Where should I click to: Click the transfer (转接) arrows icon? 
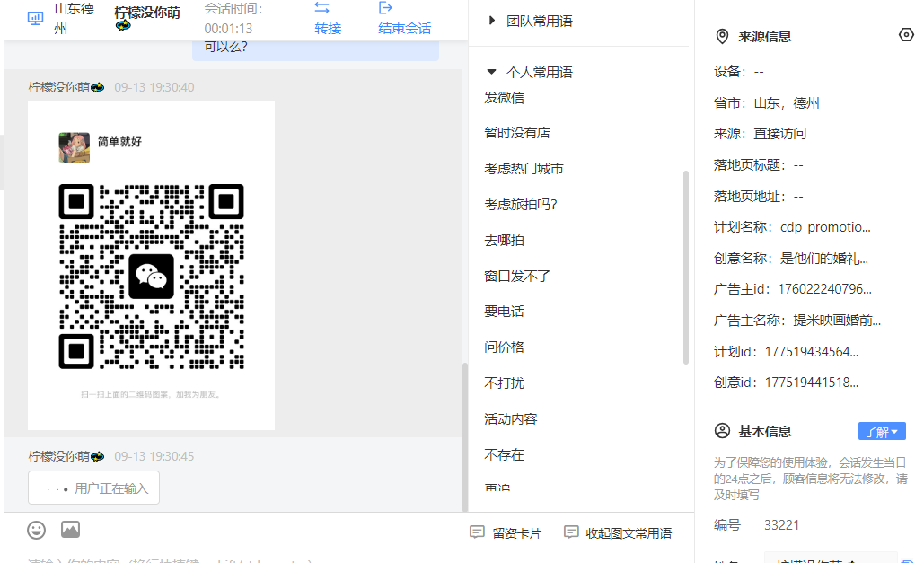pos(321,8)
